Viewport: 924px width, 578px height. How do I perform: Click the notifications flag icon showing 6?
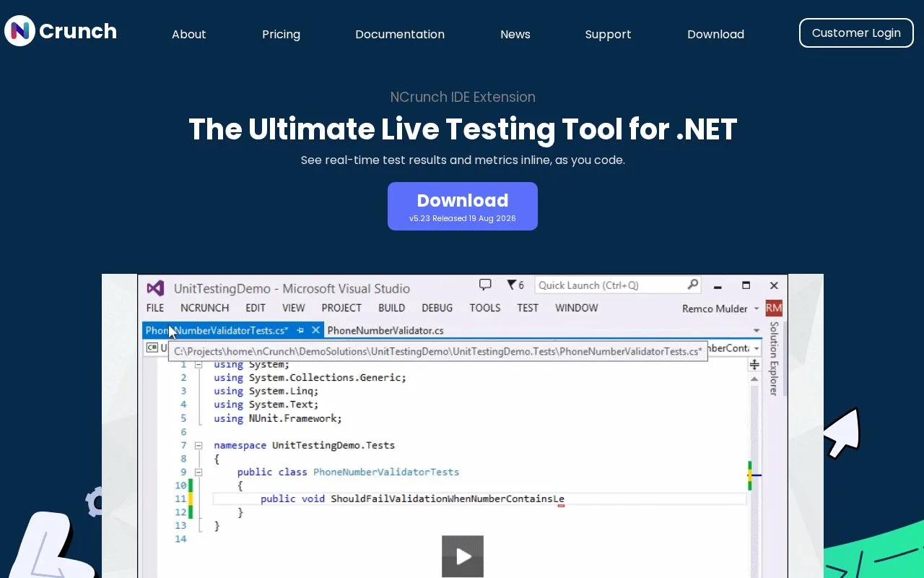pos(515,285)
